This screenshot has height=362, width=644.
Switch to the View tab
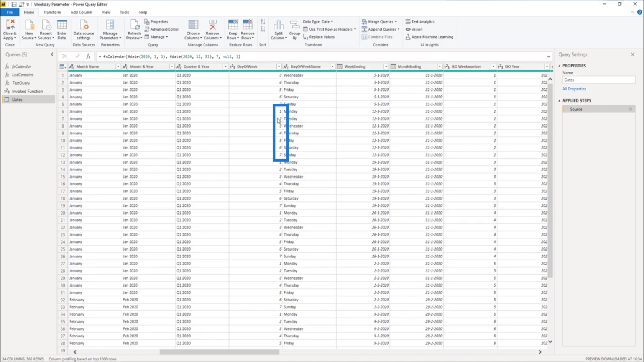106,12
